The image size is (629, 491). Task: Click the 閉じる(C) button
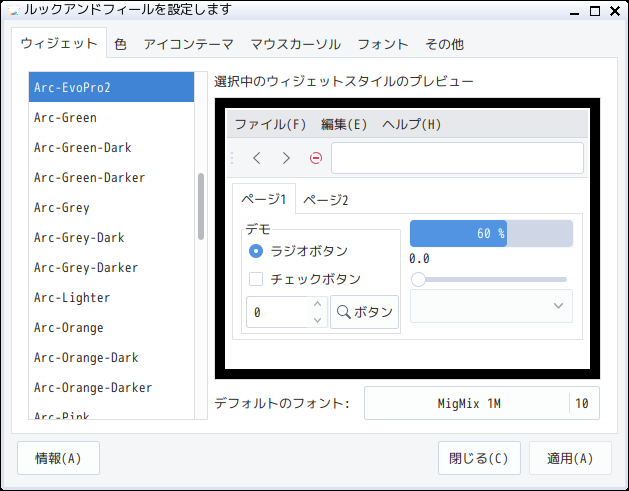[x=479, y=458]
